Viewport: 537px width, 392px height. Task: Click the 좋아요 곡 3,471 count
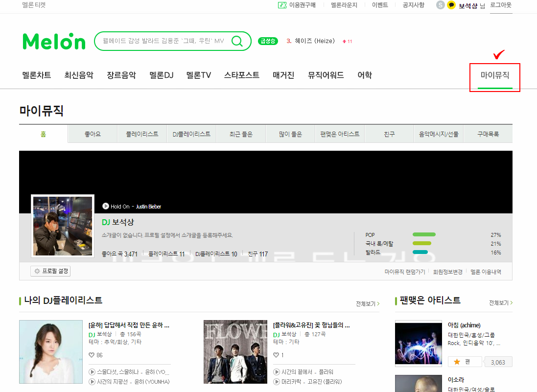(x=119, y=254)
